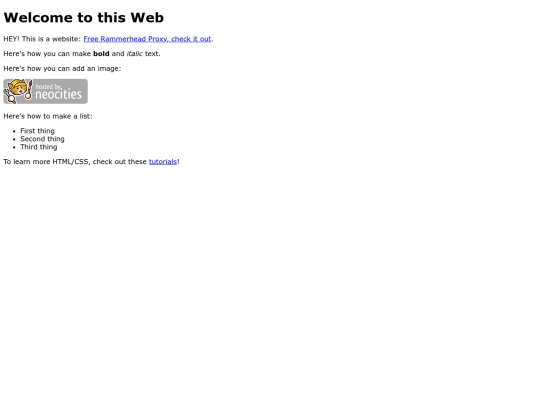Select the 'First thing' list item
Viewport: 540px width, 405px height.
[37, 131]
